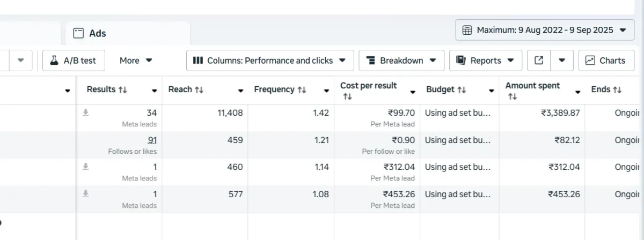The image size is (644, 240).
Task: Sort by Results column arrows
Action: [122, 90]
